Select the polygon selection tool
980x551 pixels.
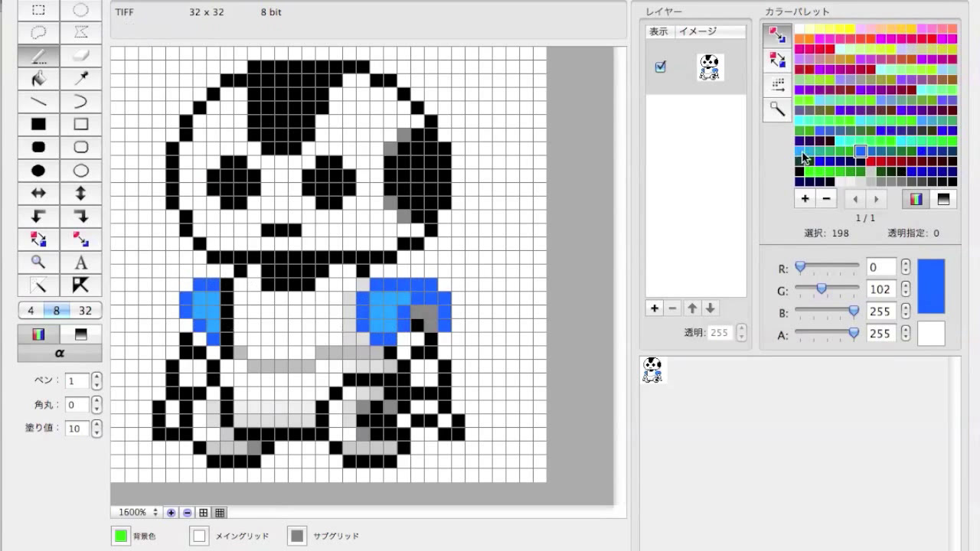tap(80, 32)
